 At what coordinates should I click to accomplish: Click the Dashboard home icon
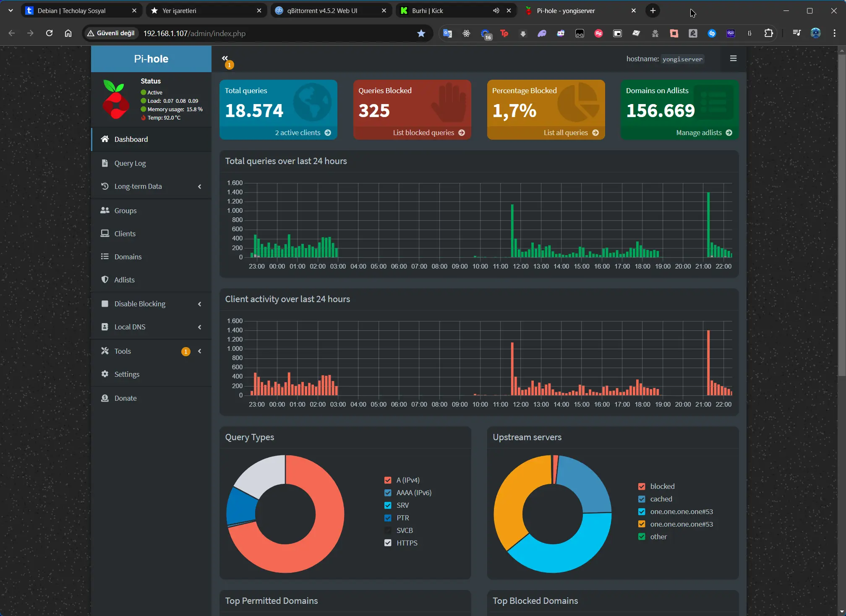pyautogui.click(x=105, y=139)
